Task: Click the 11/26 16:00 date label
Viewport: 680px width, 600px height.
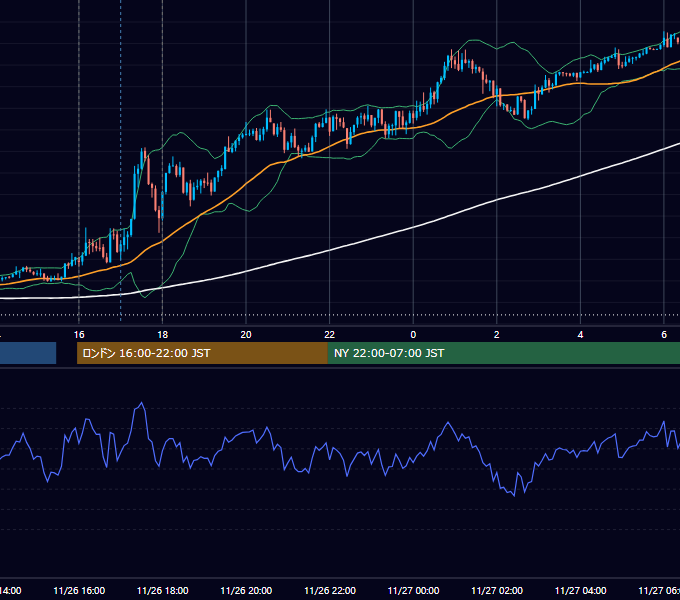Action: pos(79,590)
